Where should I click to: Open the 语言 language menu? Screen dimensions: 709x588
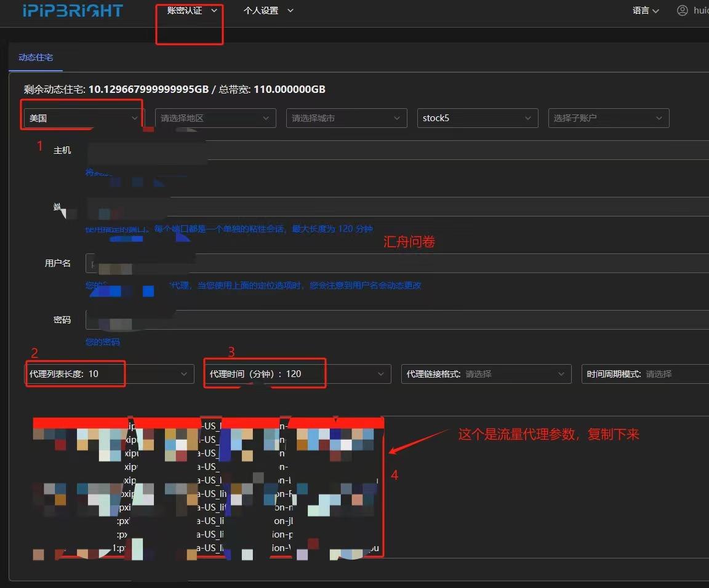point(645,10)
